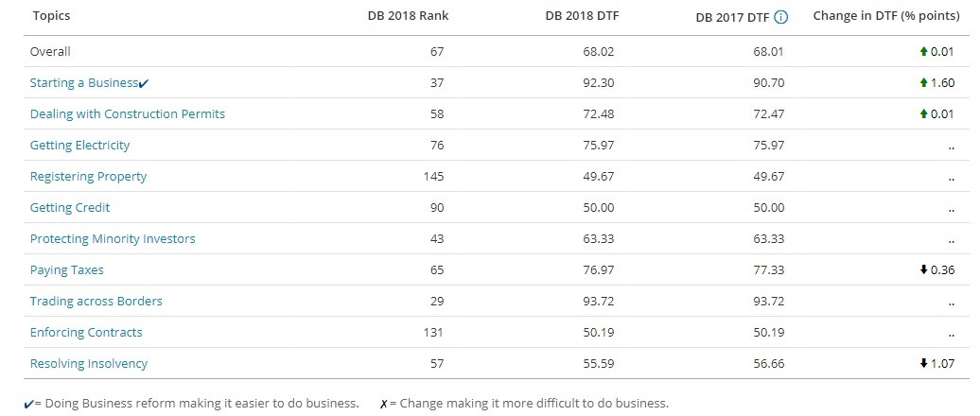View the Paying Taxes topic
The width and height of the screenshot is (980, 416).
click(67, 269)
